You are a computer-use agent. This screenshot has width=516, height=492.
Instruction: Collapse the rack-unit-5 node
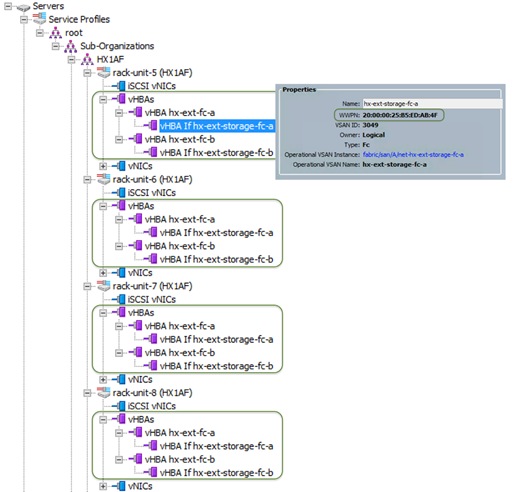87,73
